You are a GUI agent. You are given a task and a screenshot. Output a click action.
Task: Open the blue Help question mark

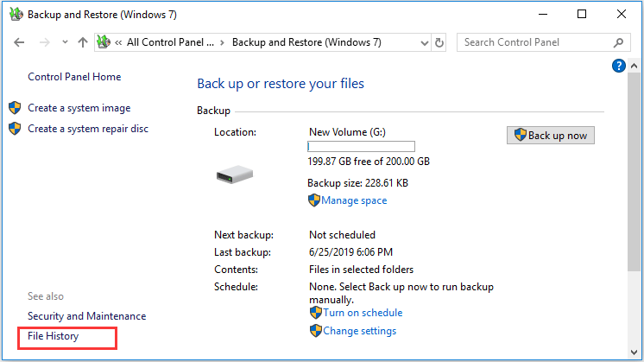point(619,66)
